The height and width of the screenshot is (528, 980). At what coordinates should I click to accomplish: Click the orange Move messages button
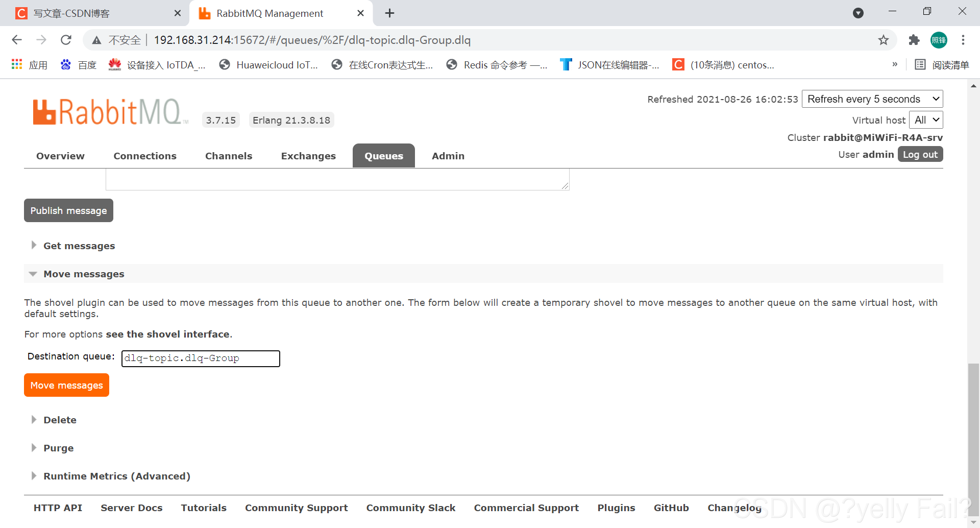coord(66,385)
